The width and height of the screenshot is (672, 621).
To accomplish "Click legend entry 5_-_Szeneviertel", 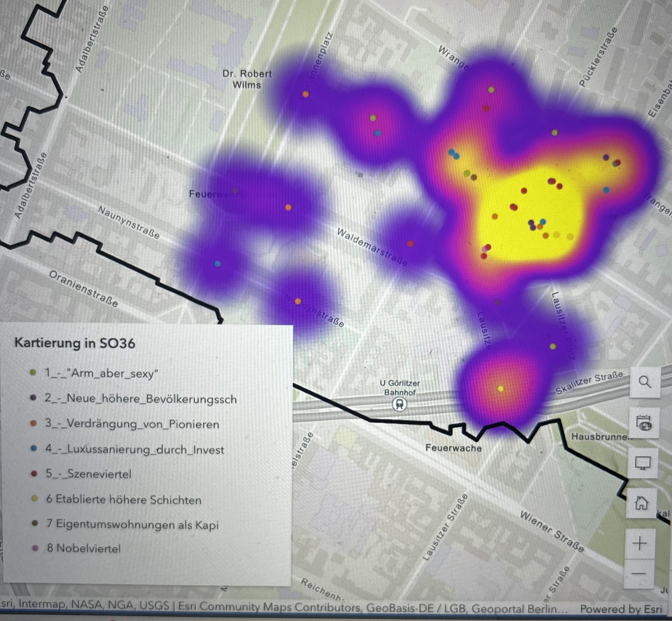I will 88,474.
